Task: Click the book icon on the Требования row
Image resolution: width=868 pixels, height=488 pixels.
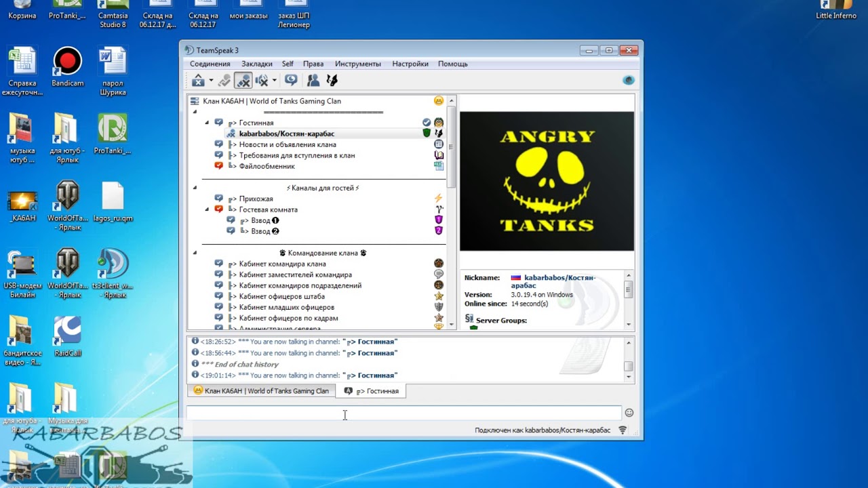Action: coord(439,155)
